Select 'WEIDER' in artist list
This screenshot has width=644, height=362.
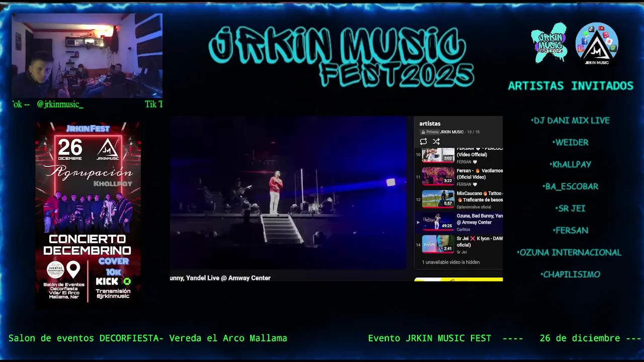pyautogui.click(x=570, y=143)
